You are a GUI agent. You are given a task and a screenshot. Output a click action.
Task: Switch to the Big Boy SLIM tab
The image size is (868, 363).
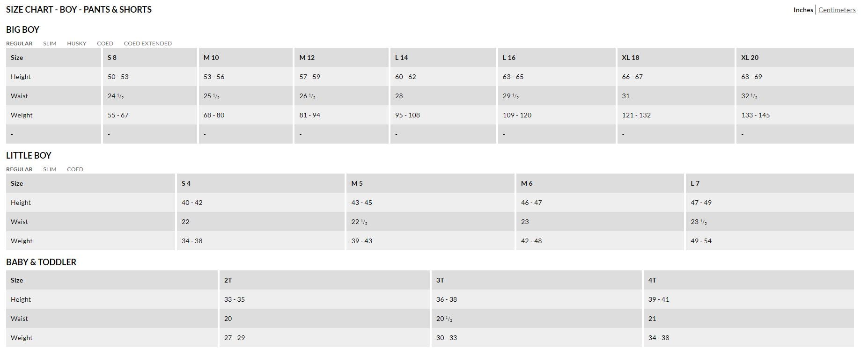click(x=50, y=44)
